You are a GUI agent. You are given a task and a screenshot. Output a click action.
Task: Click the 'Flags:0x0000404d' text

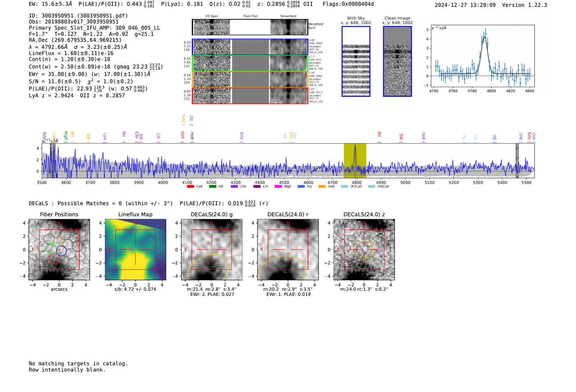pos(348,4)
